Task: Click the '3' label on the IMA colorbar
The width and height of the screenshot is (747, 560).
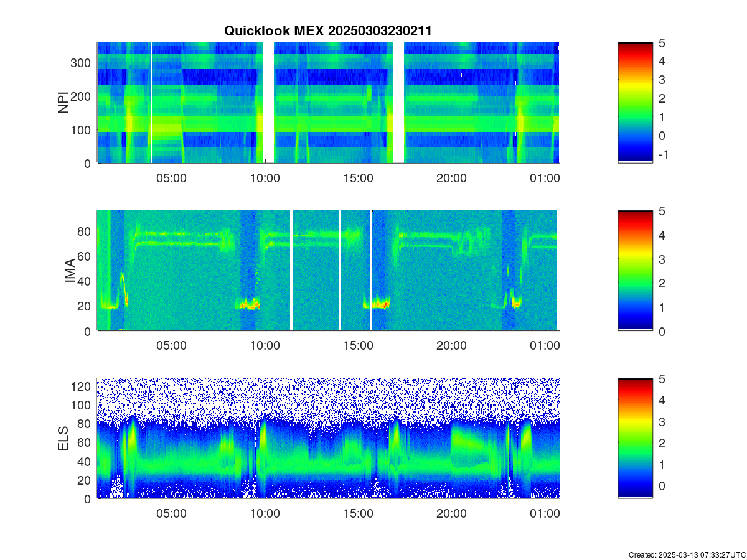Action: click(x=662, y=259)
